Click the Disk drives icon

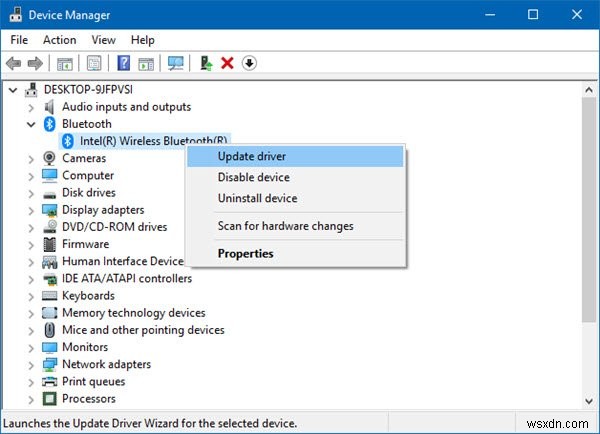[49, 194]
